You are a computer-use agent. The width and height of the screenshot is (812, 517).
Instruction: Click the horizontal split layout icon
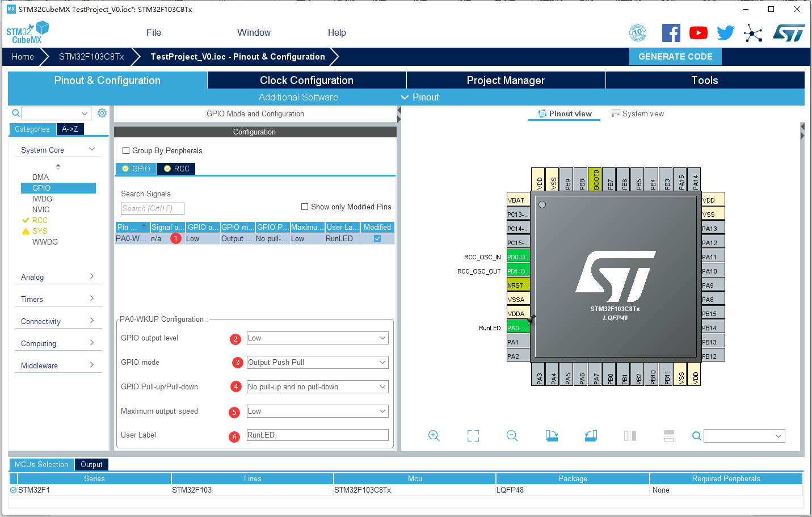pos(669,436)
